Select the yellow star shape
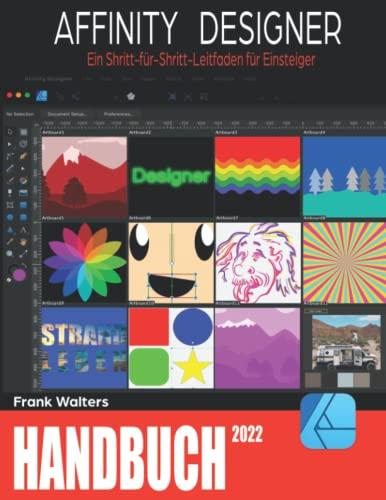 tap(193, 366)
